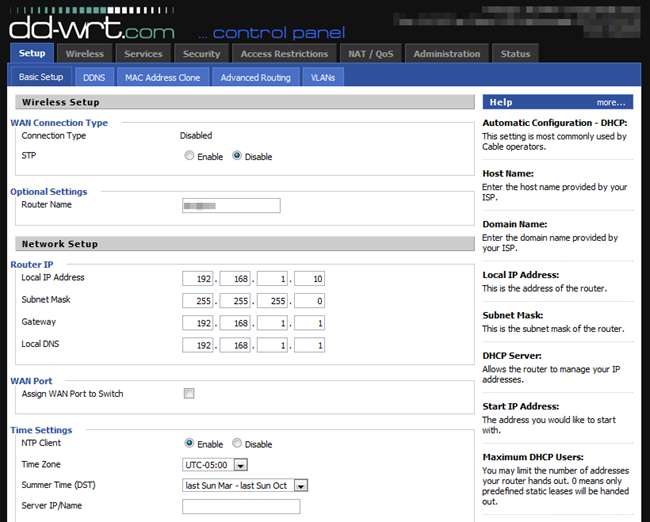
Task: Select the STP Disable radio button
Action: click(x=237, y=156)
